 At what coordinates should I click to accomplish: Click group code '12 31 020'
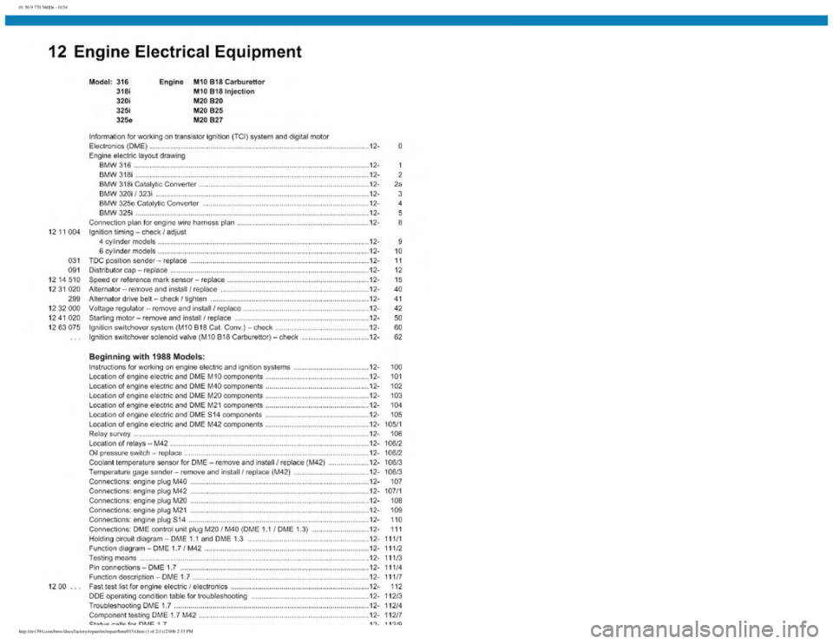point(64,290)
